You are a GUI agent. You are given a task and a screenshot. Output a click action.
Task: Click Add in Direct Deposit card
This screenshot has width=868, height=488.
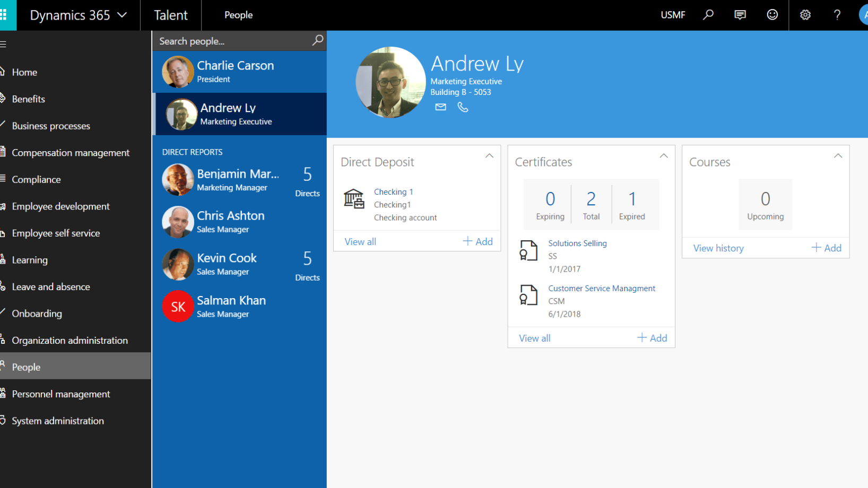(478, 241)
